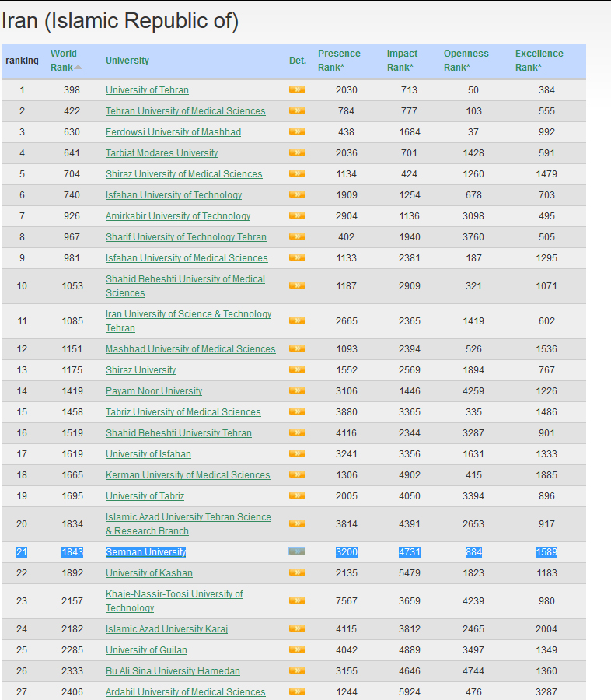Open Iran University of Science & Technology link

coord(188,320)
